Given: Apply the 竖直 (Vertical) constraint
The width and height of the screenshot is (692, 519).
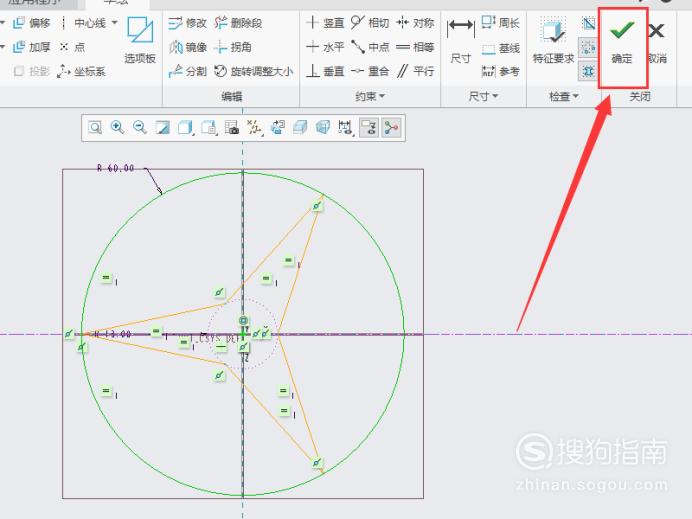Looking at the screenshot, I should point(325,23).
